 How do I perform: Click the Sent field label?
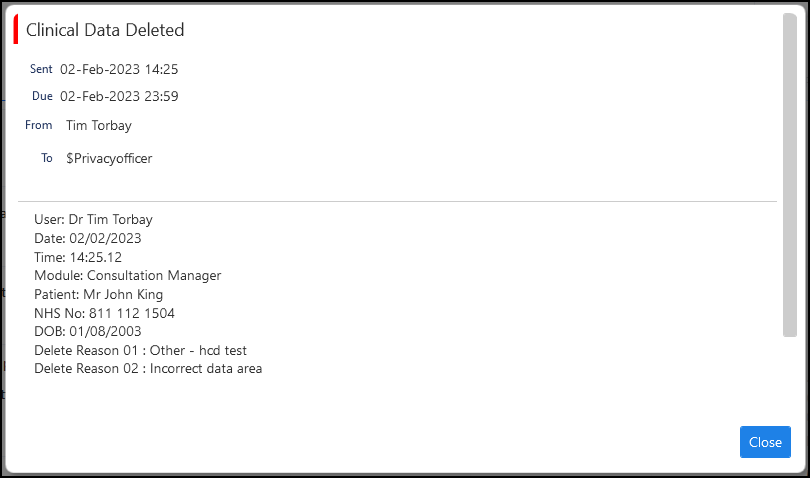point(41,69)
